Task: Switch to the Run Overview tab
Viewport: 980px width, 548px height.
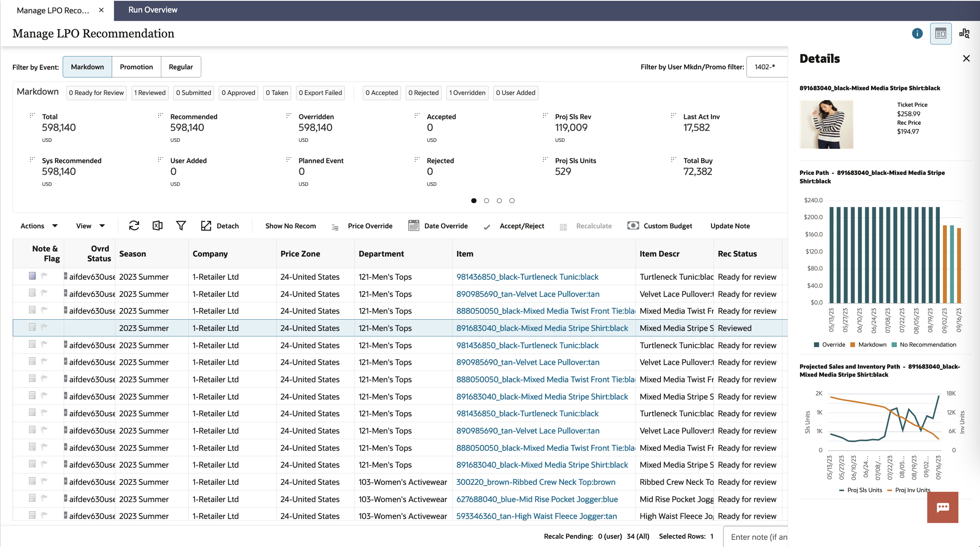Action: [x=152, y=10]
